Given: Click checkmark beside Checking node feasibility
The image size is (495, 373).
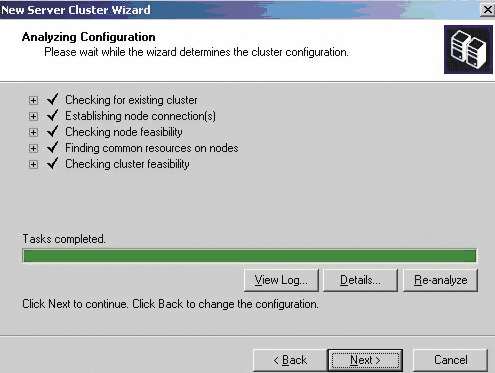Looking at the screenshot, I should pyautogui.click(x=53, y=131).
